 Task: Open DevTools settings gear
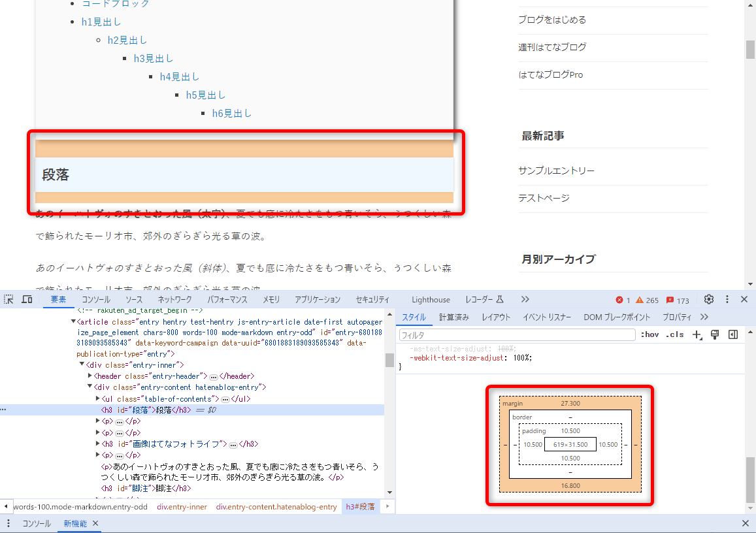click(x=709, y=299)
